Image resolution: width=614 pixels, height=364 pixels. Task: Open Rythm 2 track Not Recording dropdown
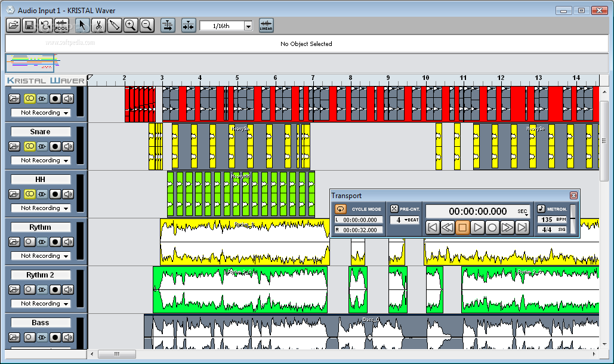pos(41,303)
